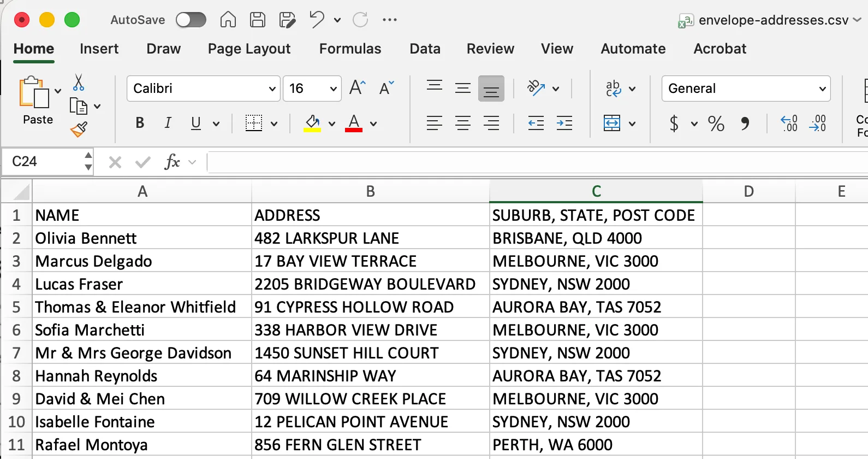
Task: Select Bottom Align
Action: tap(491, 89)
